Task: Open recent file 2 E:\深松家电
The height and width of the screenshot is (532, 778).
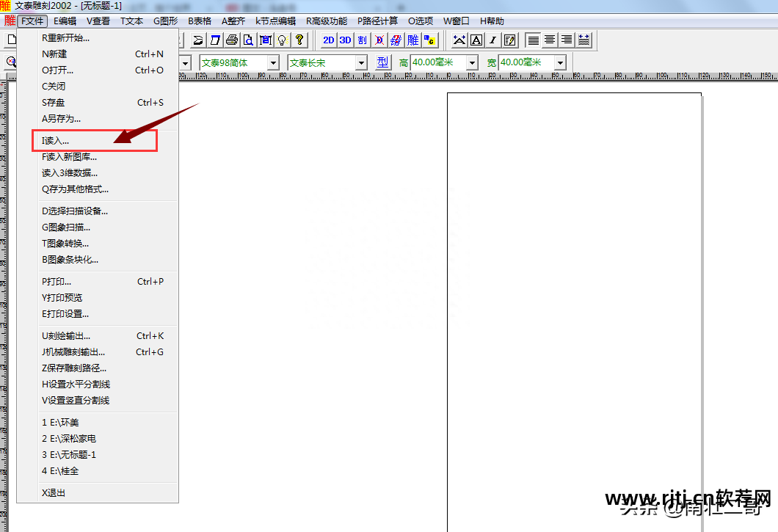Action: pyautogui.click(x=69, y=439)
